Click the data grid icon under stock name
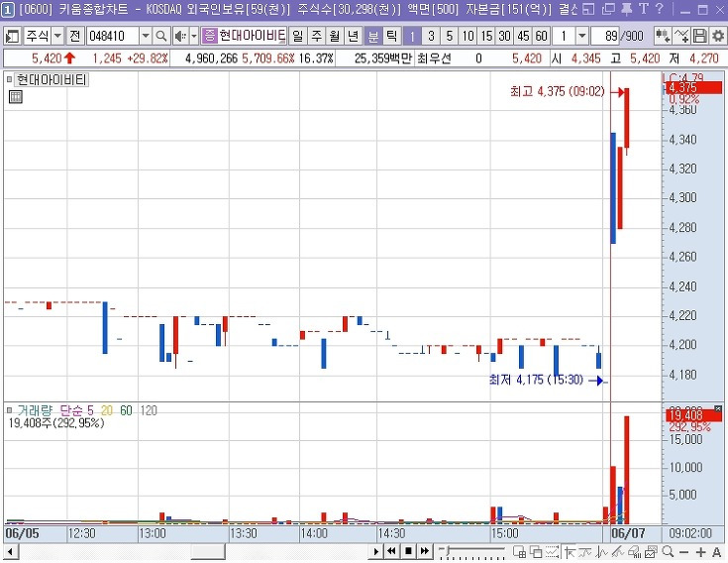This screenshot has width=728, height=563. (15, 96)
